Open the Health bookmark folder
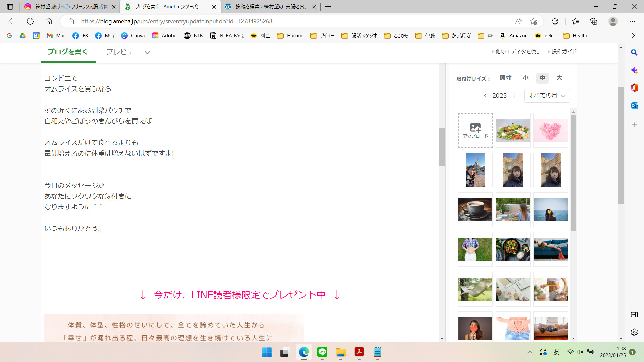Screen dimensions: 644x362 click(575, 36)
